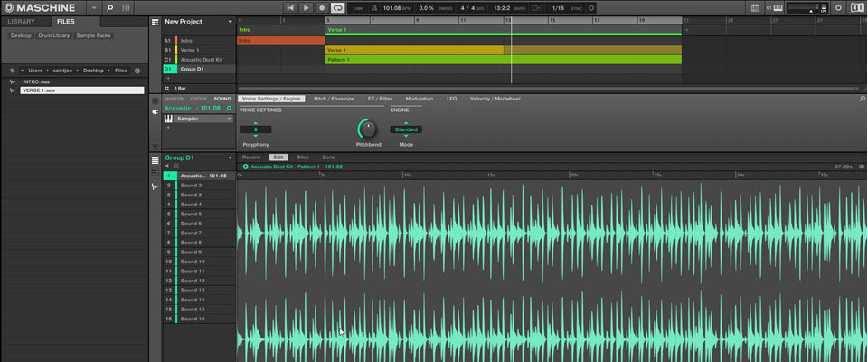868x362 pixels.
Task: Select the plug-in icon in control area
Action: [155, 111]
